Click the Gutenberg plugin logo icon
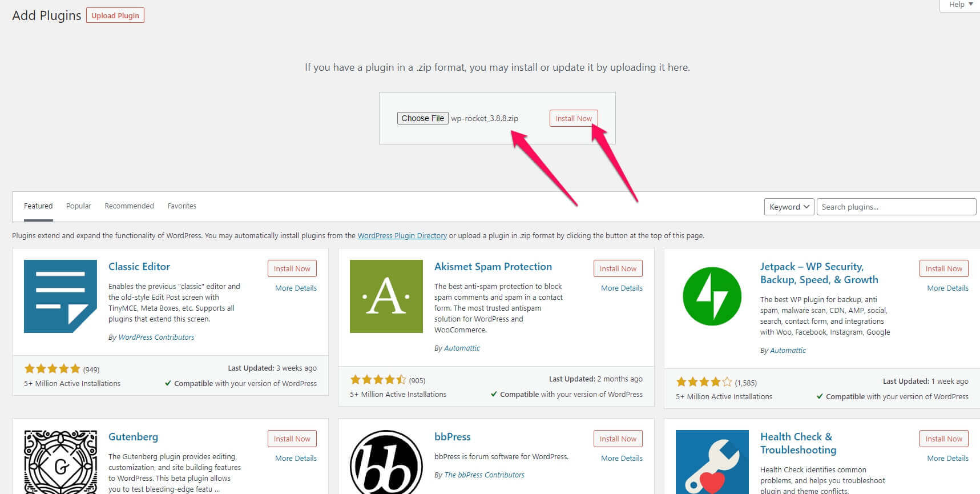980x494 pixels. point(61,462)
